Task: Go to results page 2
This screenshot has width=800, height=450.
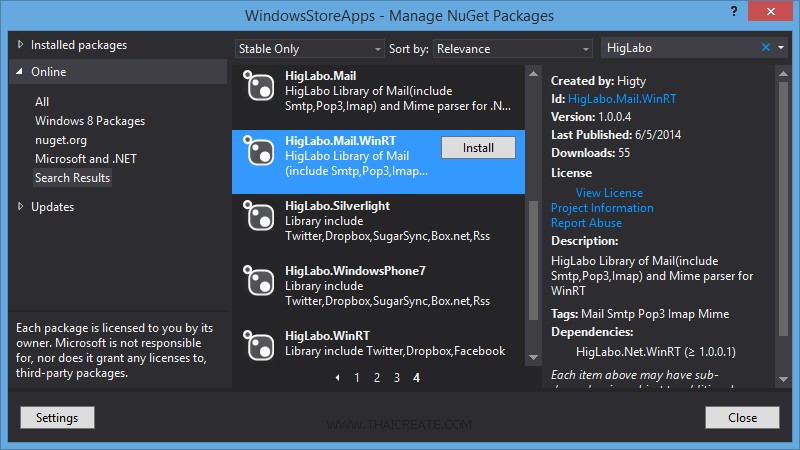Action: 377,378
